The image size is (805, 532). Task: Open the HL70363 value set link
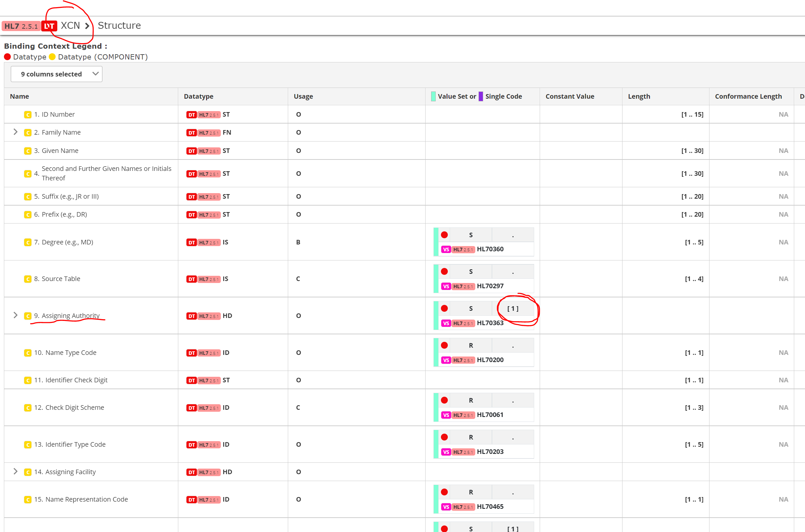point(490,323)
